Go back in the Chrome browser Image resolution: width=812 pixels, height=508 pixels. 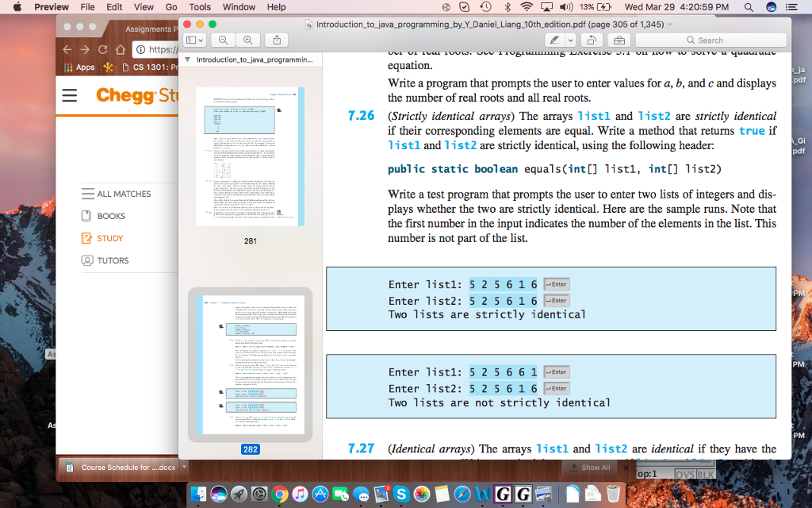[x=67, y=49]
